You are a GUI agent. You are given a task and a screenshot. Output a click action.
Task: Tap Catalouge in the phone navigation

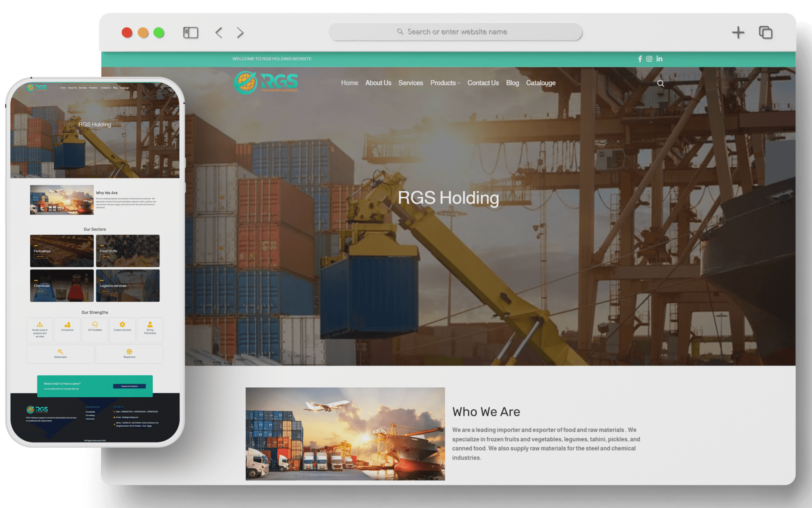[124, 88]
